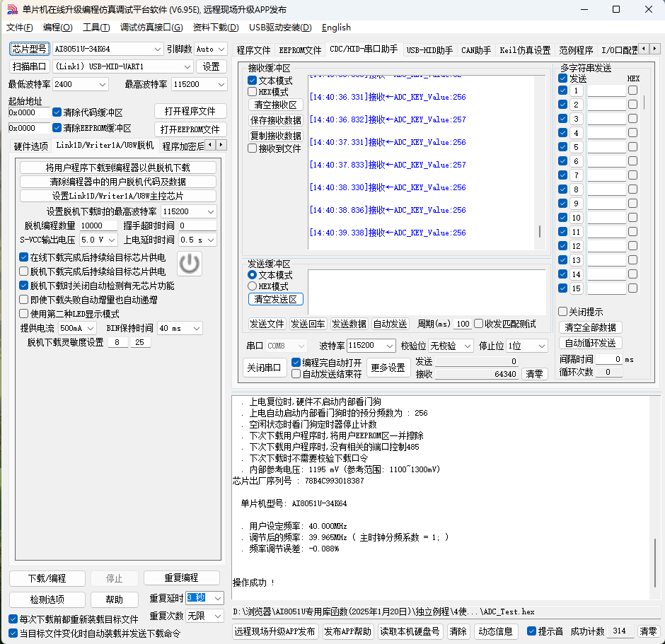Click 远程现场升级APP发布 button
This screenshot has width=665, height=644.
(x=274, y=631)
